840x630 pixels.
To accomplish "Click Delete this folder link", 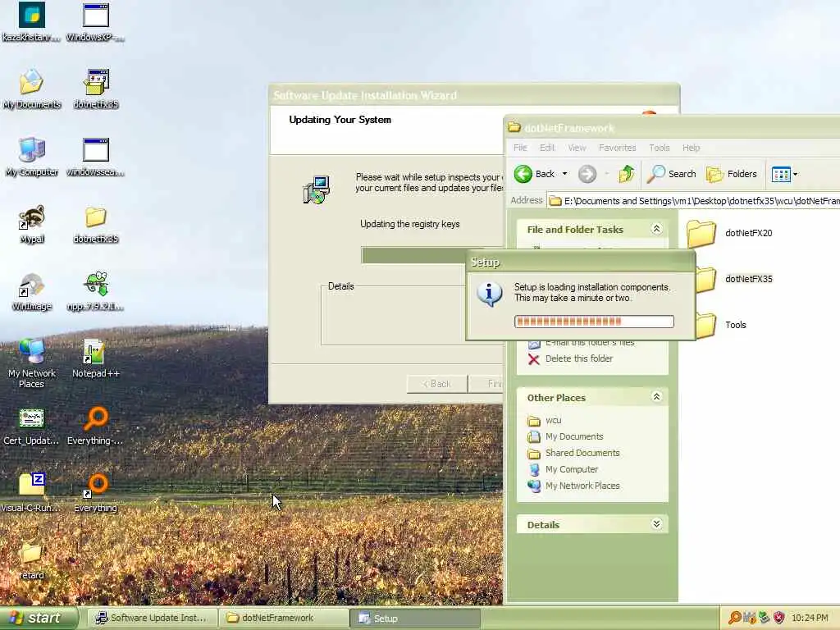I will (571, 359).
